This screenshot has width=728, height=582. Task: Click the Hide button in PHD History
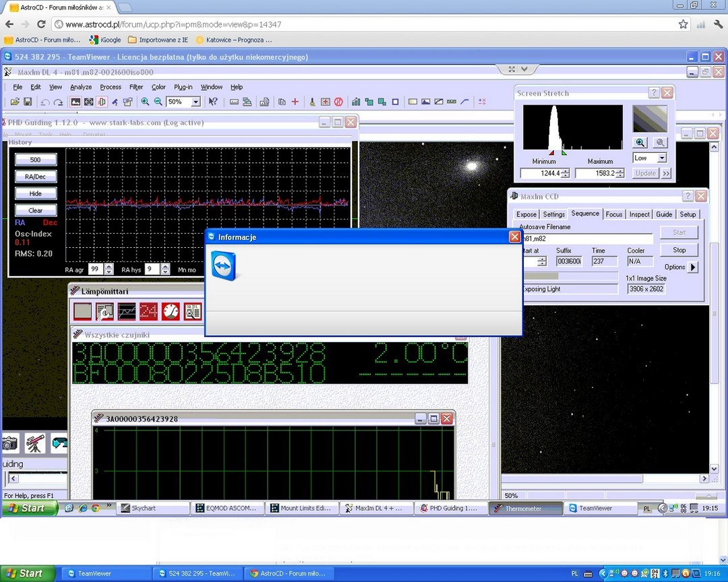coord(36,193)
